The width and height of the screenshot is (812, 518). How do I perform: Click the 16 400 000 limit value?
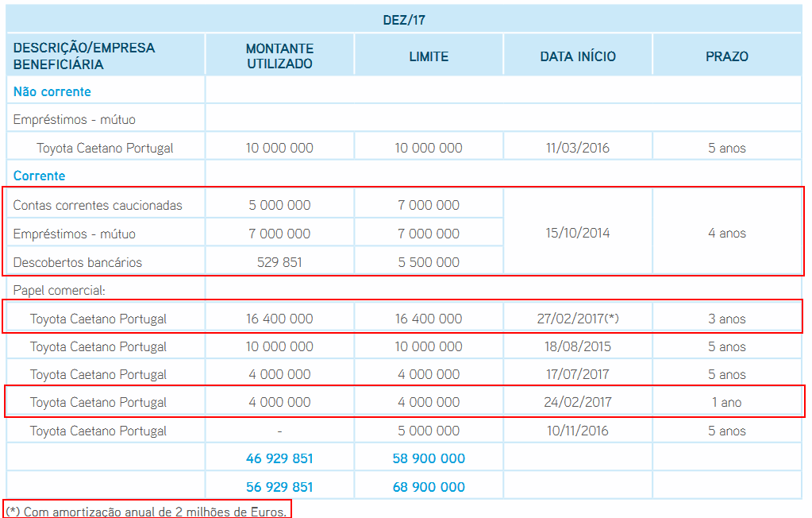point(429,319)
